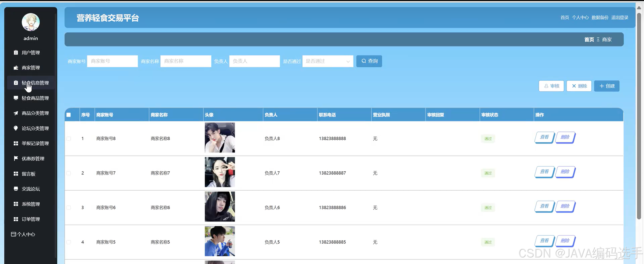Click the 轻食商品管理 monitor icon

pos(16,98)
